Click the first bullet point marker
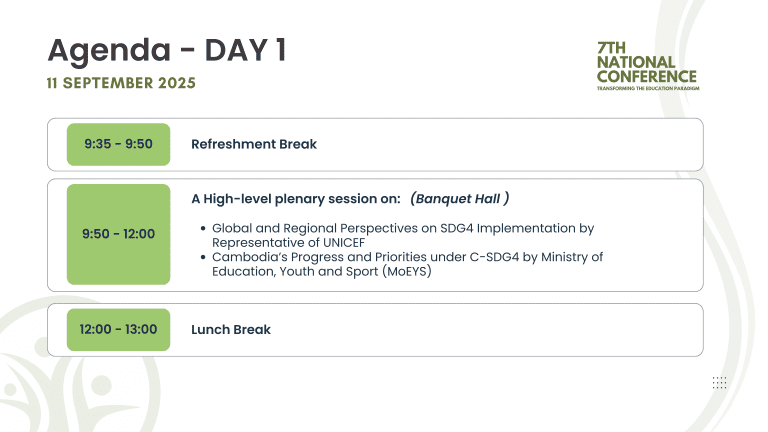Screen dimensions: 768x432 point(203,229)
